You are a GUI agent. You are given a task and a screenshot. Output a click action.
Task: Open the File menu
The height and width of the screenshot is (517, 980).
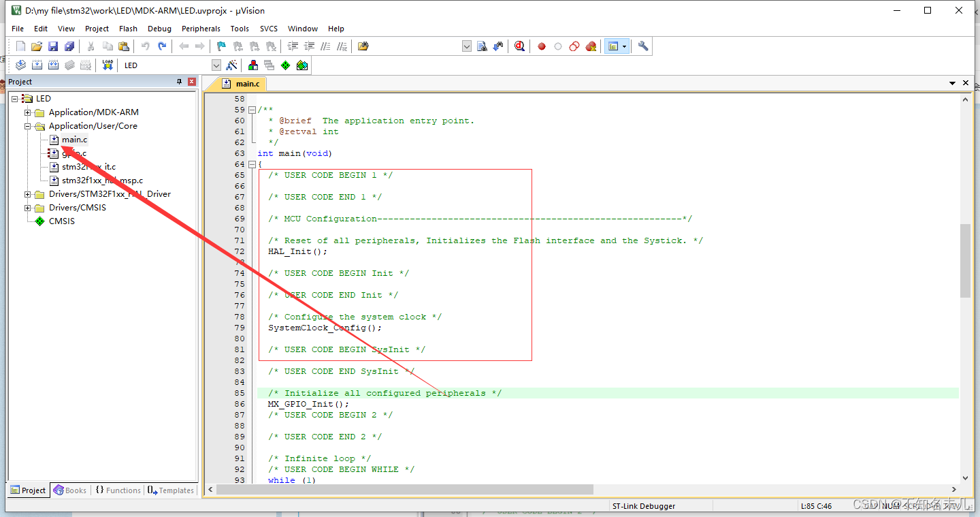(x=18, y=29)
